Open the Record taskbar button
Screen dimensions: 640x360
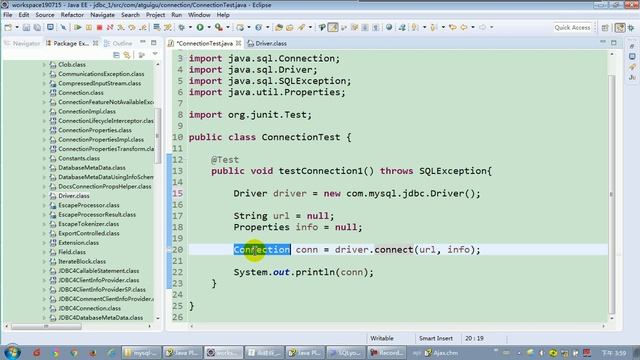pyautogui.click(x=387, y=353)
